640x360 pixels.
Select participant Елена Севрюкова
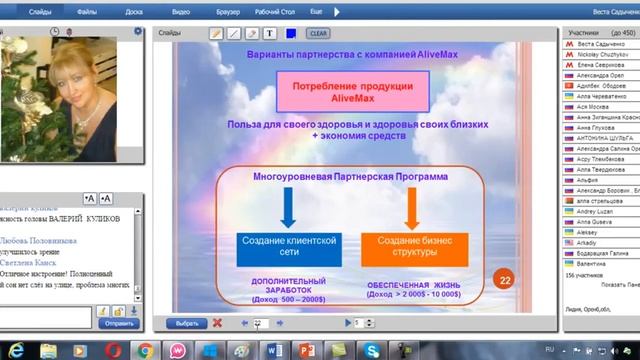click(x=601, y=65)
